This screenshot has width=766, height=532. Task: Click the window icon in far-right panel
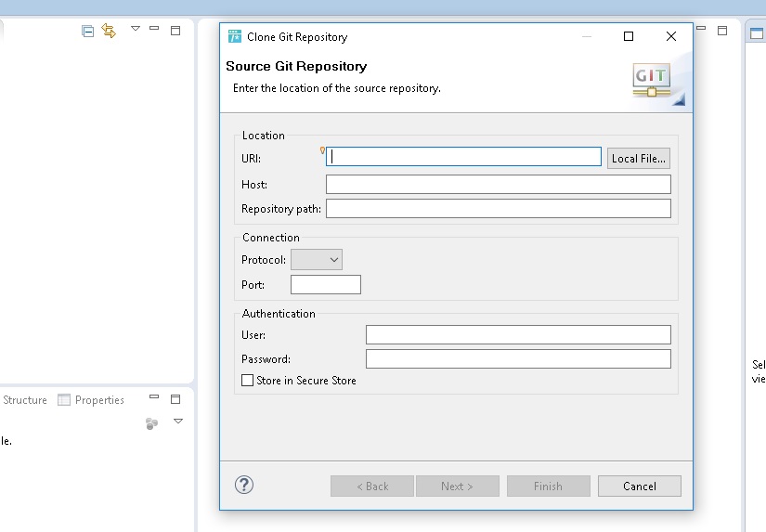pos(757,33)
